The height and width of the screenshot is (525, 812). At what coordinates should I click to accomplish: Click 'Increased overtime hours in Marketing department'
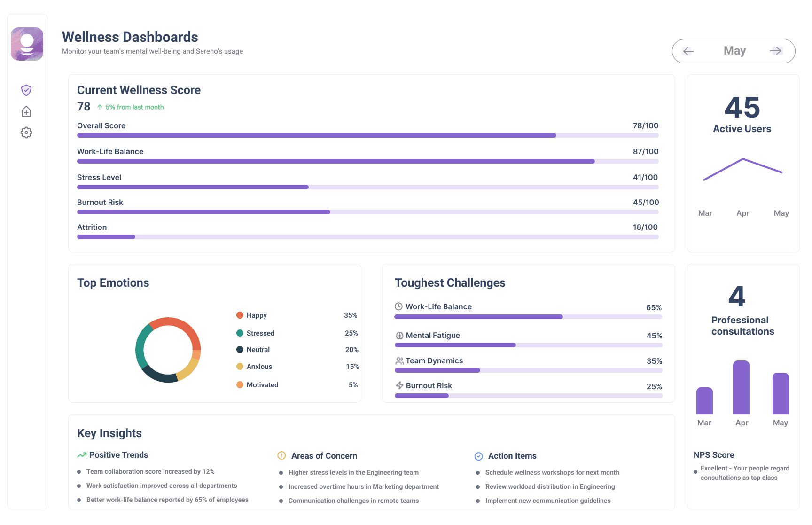point(364,486)
